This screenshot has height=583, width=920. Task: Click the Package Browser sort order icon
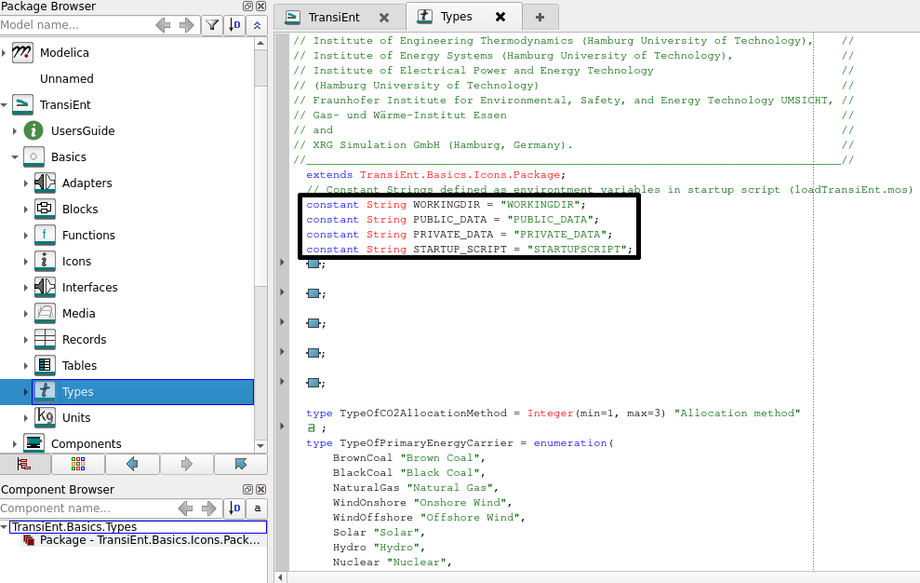pos(235,25)
